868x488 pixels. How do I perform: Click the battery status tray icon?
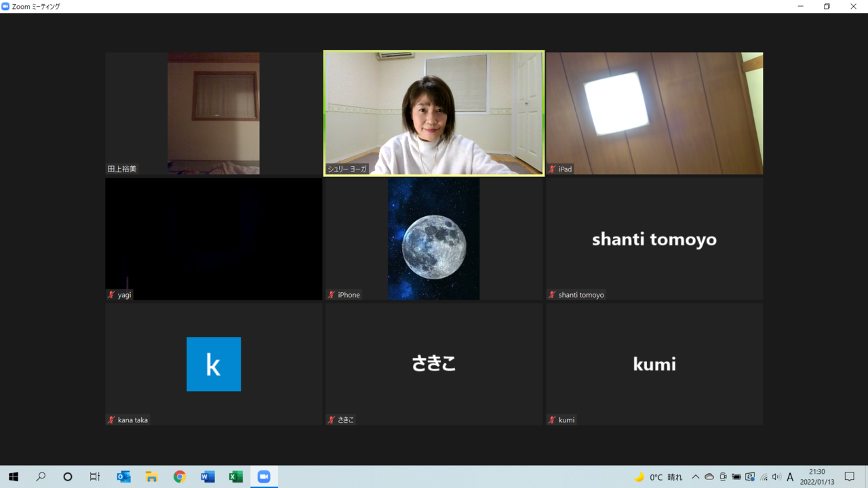pos(736,477)
